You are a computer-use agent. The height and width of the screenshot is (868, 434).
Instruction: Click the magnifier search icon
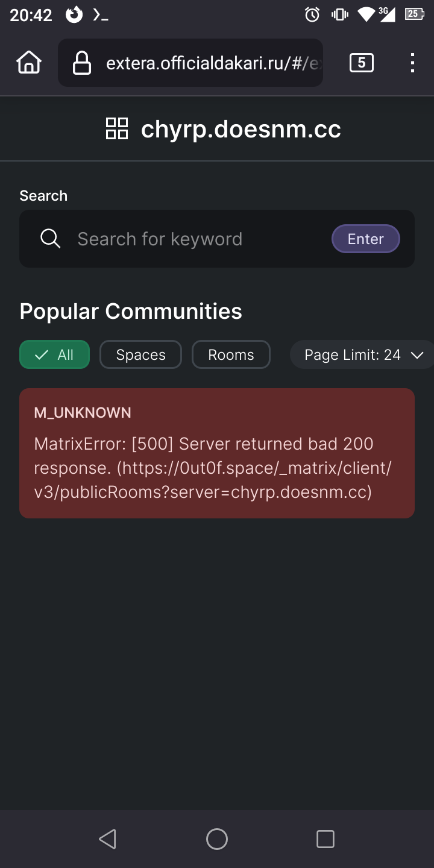(x=51, y=239)
